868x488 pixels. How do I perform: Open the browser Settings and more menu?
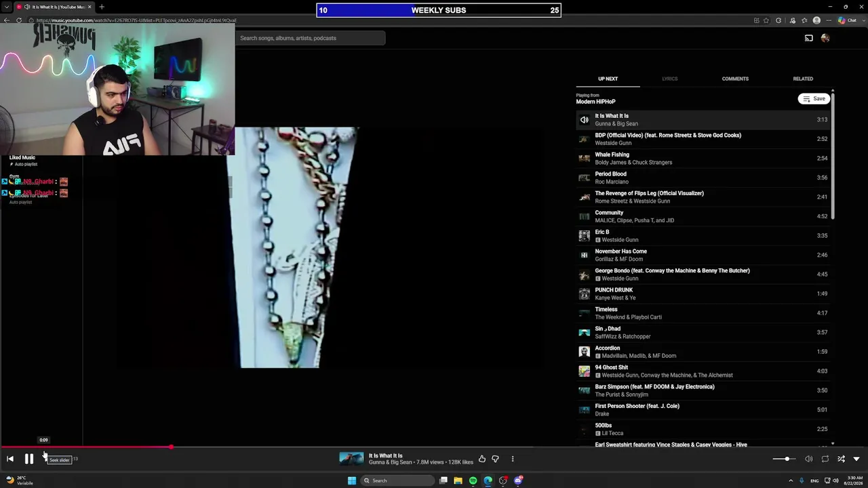[829, 20]
